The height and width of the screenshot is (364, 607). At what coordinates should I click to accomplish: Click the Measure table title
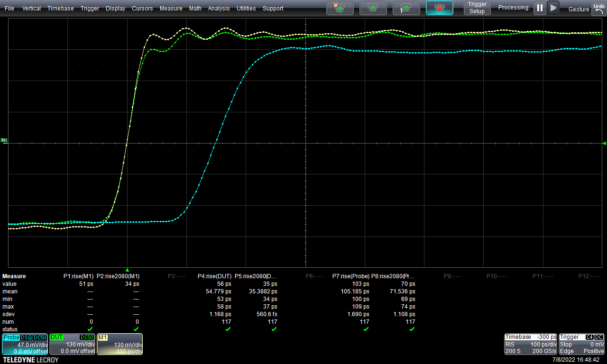pos(14,276)
